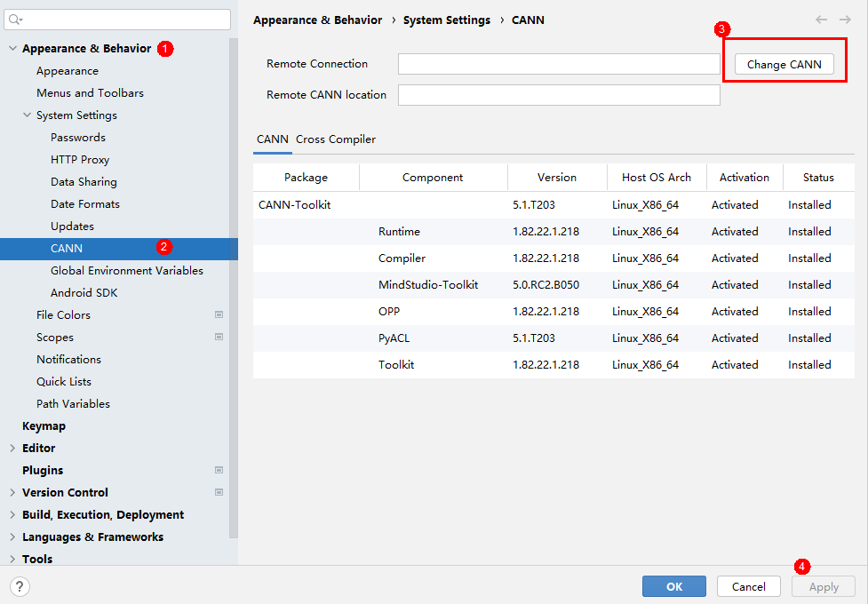This screenshot has height=604, width=868.
Task: Click the project-level icon beside Plugins
Action: tap(219, 470)
